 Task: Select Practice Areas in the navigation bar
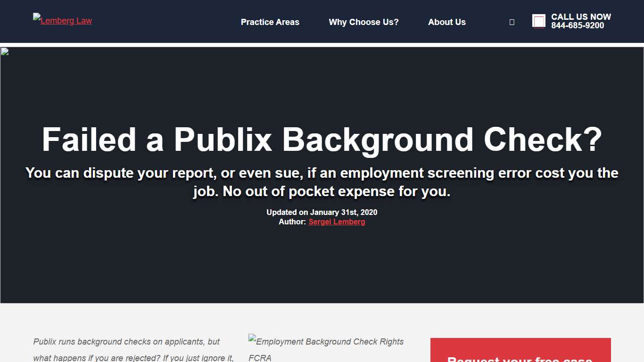(x=270, y=22)
